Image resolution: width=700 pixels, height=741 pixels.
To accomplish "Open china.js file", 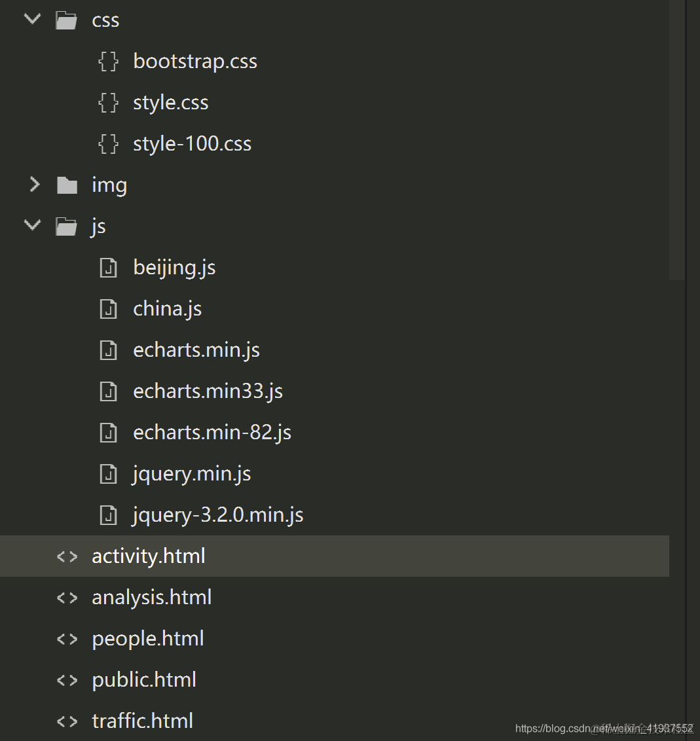I will pos(168,309).
